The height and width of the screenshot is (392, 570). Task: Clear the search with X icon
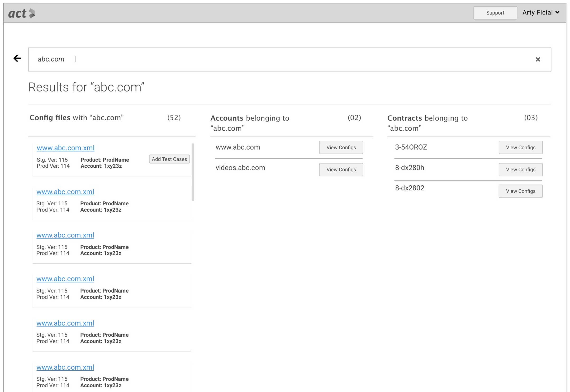[x=537, y=59]
